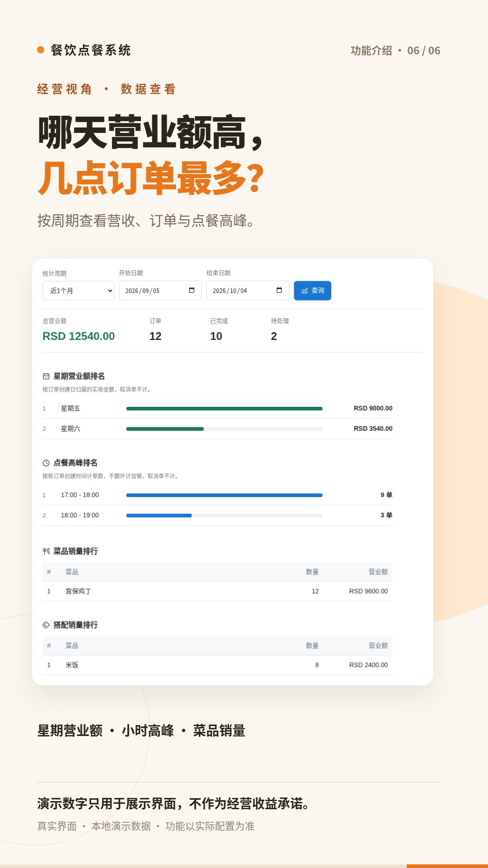
Task: Click the 已完成 count 10
Action: point(216,336)
